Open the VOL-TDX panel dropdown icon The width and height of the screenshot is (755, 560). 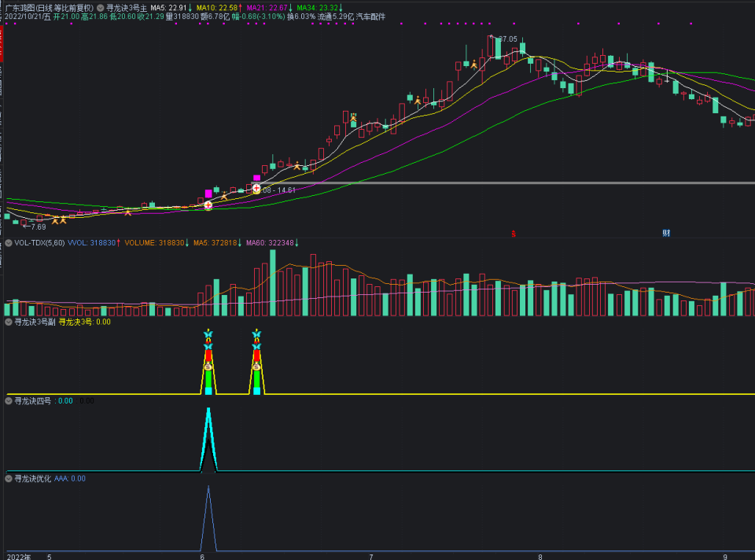click(9, 243)
